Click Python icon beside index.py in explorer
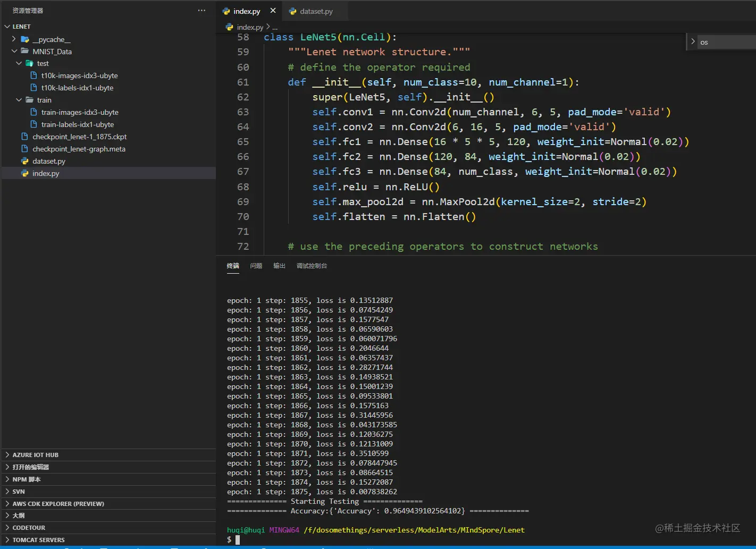Image resolution: width=756 pixels, height=549 pixels. click(24, 173)
